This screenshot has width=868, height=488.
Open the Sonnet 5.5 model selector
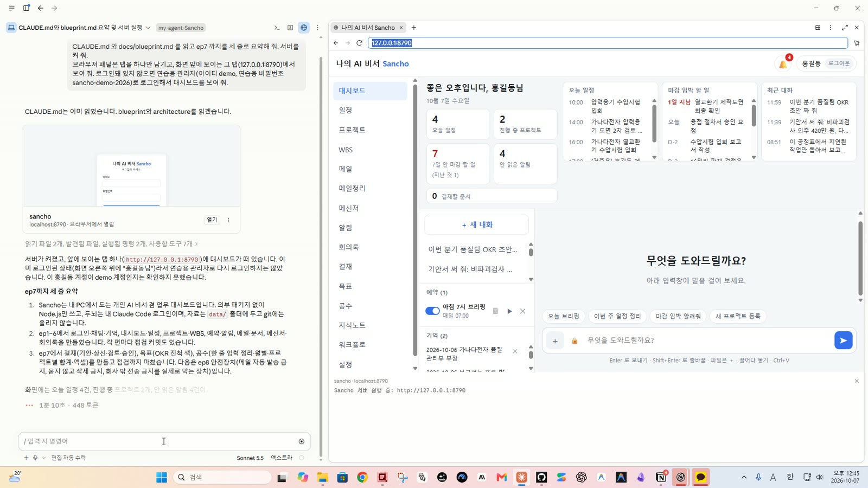(x=250, y=458)
